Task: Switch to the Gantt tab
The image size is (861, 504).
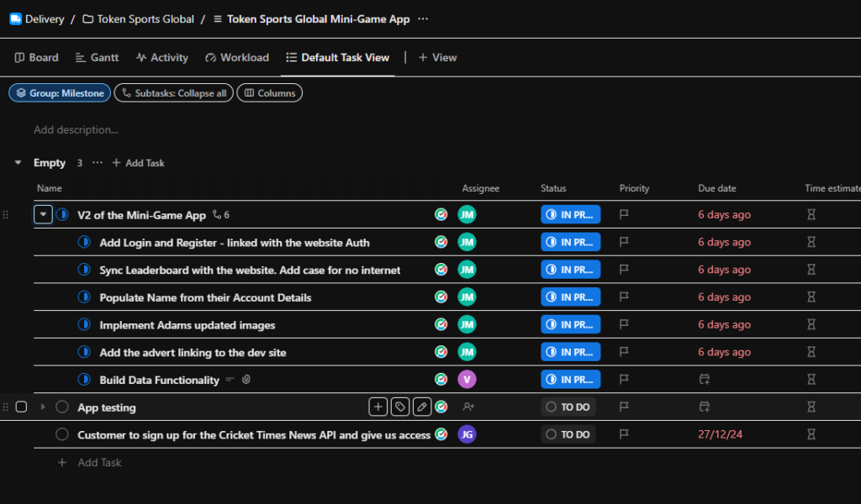Action: pyautogui.click(x=97, y=58)
